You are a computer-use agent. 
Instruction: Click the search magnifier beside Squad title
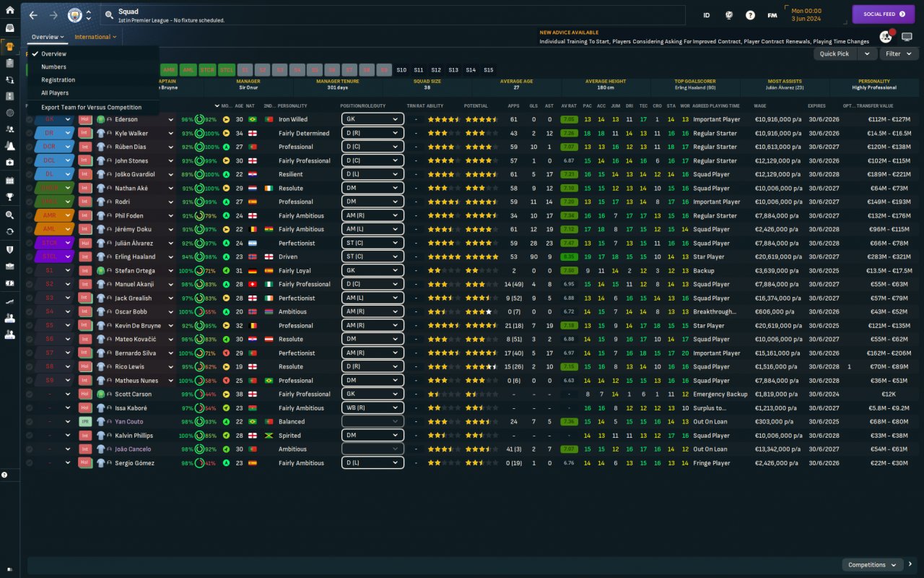point(109,14)
